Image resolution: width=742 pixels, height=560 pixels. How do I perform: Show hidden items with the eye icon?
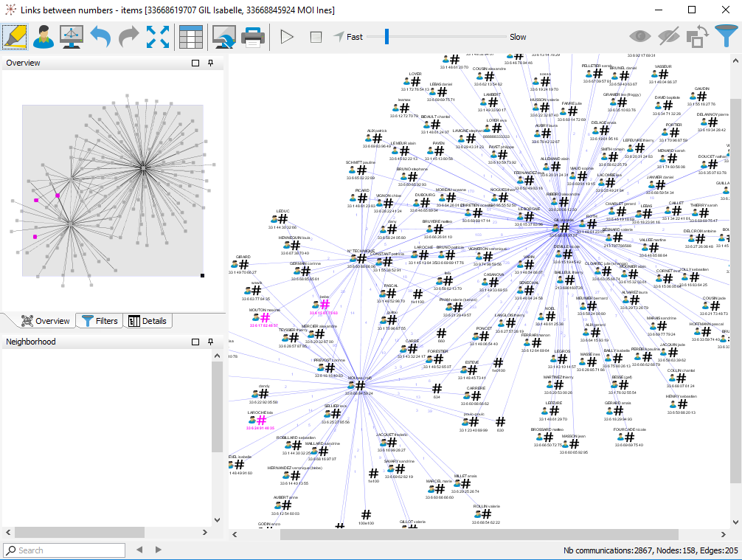pyautogui.click(x=639, y=36)
